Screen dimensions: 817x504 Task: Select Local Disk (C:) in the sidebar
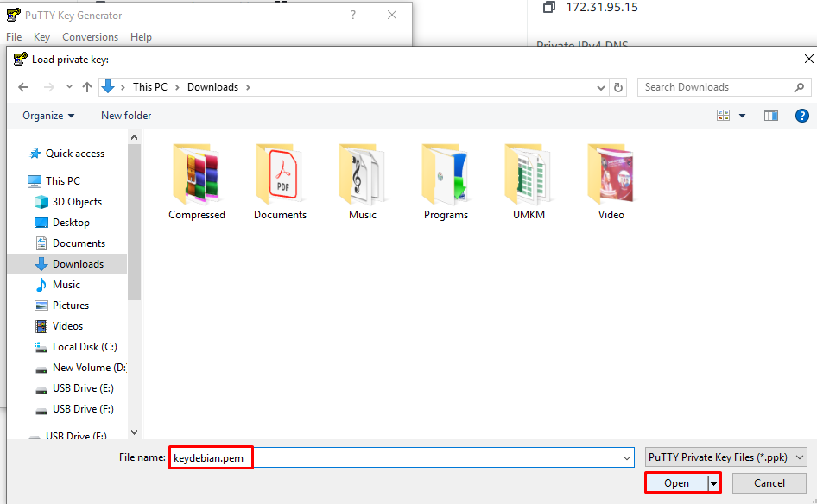tap(76, 347)
